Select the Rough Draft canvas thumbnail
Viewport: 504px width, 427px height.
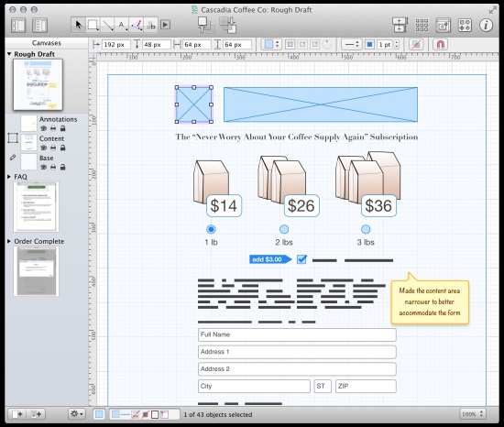pyautogui.click(x=38, y=85)
